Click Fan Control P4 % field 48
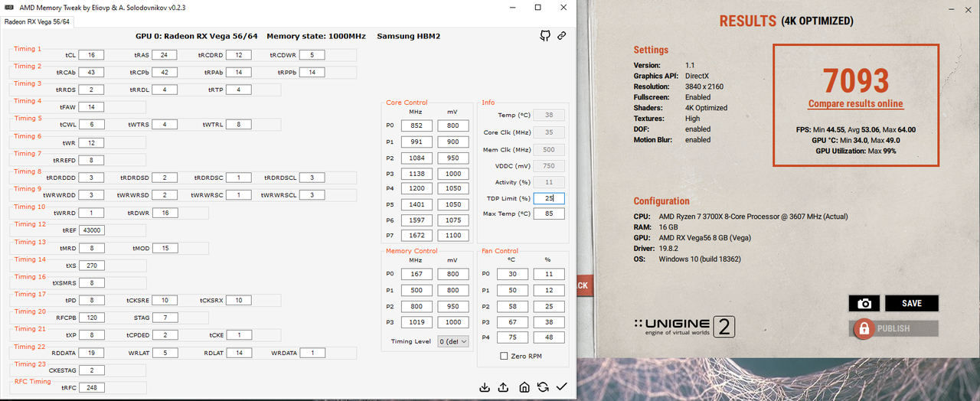The image size is (980, 401). [x=548, y=337]
